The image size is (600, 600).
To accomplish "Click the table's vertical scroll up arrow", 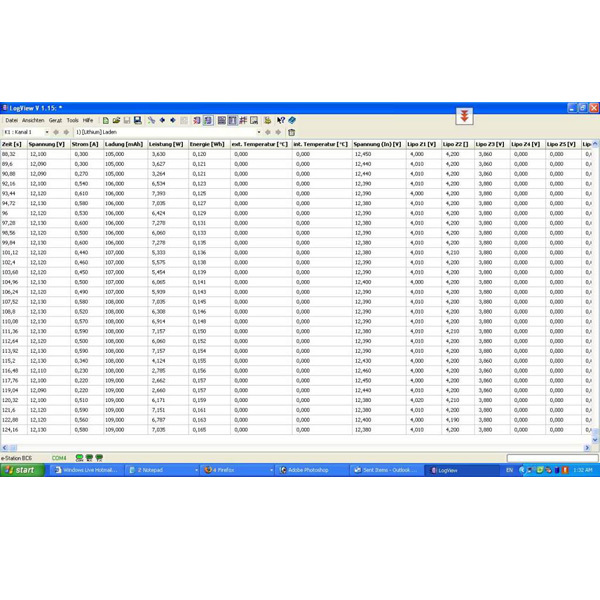I will [x=595, y=144].
